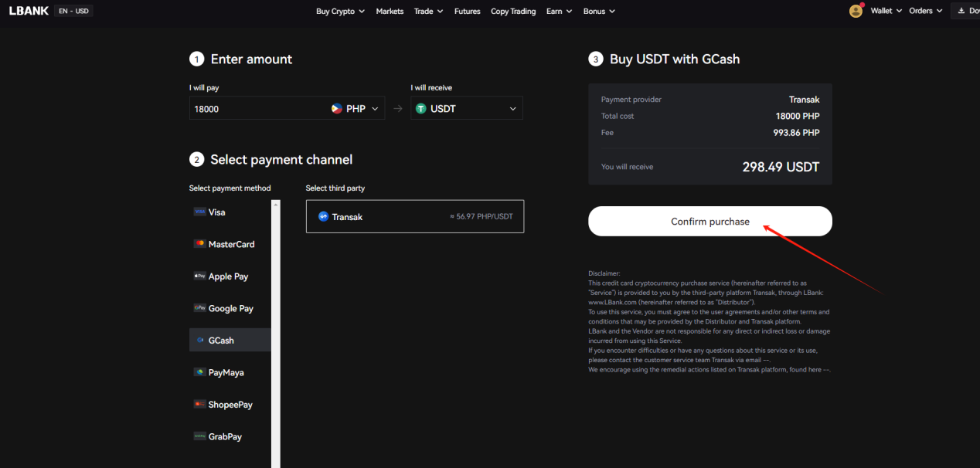Screen dimensions: 980x468
Task: Click the Google Pay icon
Action: [x=199, y=308]
